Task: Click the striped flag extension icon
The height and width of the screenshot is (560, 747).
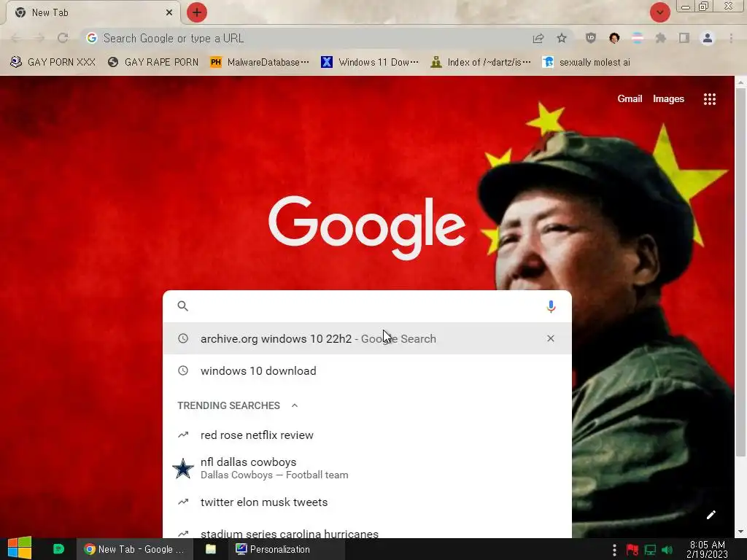Action: click(x=638, y=38)
